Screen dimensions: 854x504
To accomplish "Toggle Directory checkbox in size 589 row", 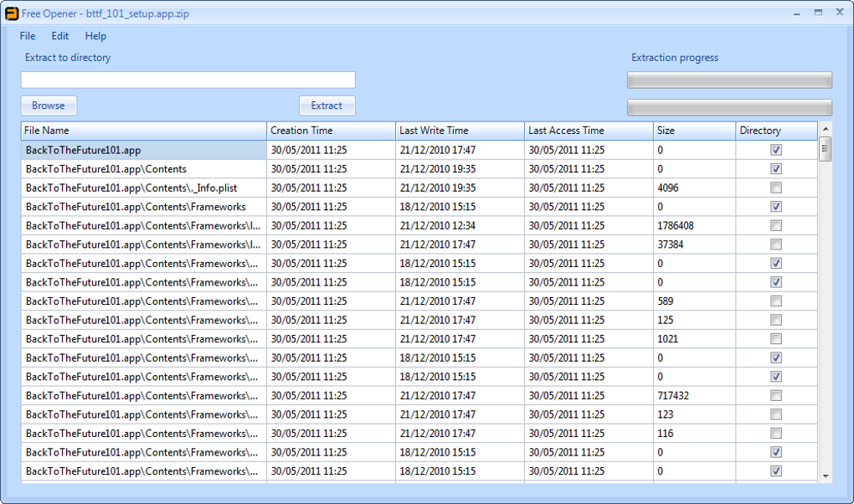I will pos(776,301).
